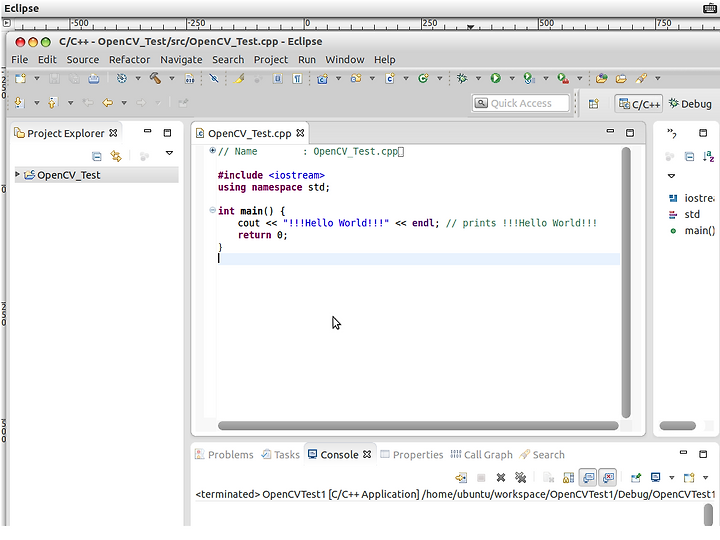Open the Navigate menu

tap(181, 60)
